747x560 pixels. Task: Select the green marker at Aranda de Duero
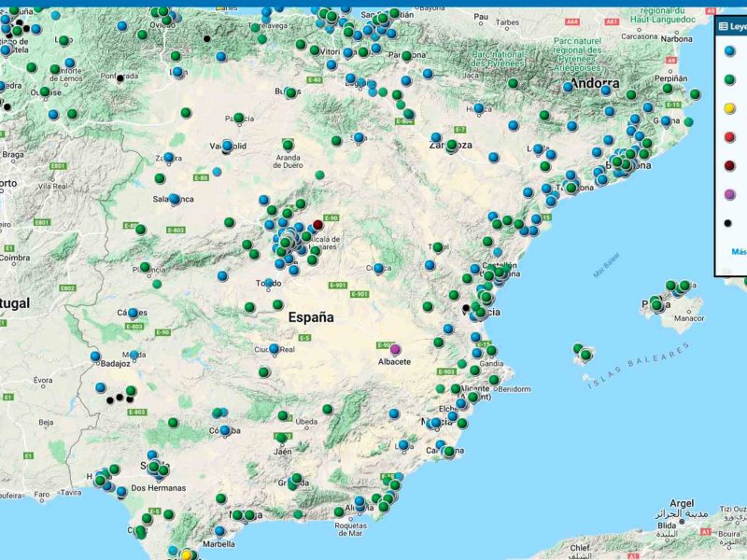[288, 145]
